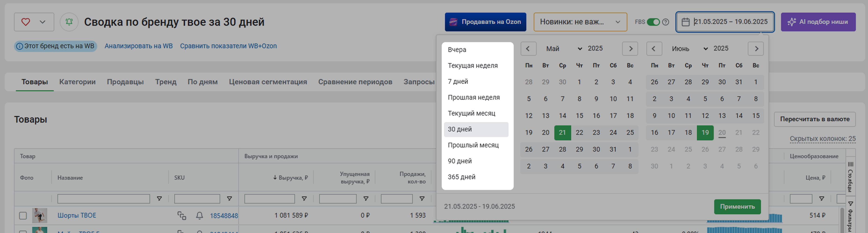Open the Анализировать на WB link
The width and height of the screenshot is (868, 233).
(x=139, y=46)
